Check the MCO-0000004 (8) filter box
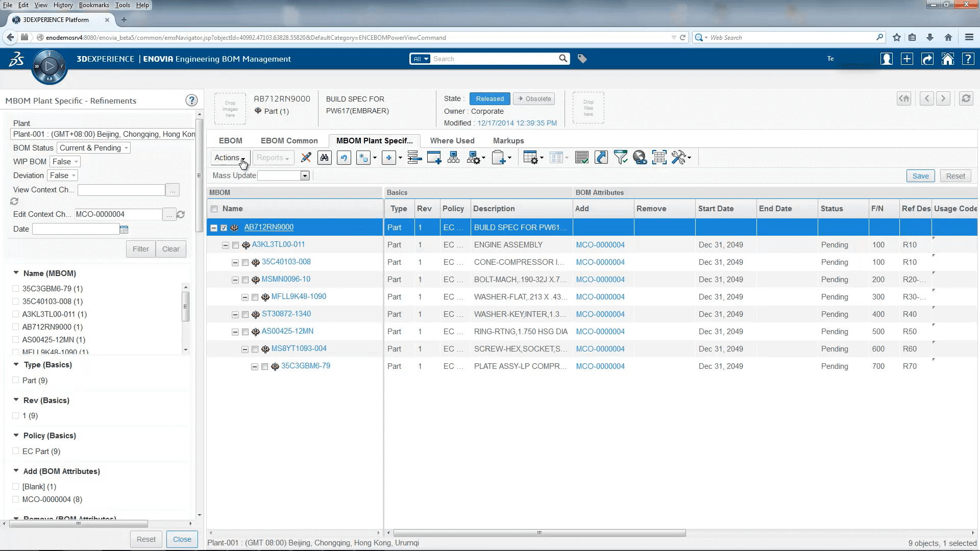The height and width of the screenshot is (551, 980). [16, 499]
